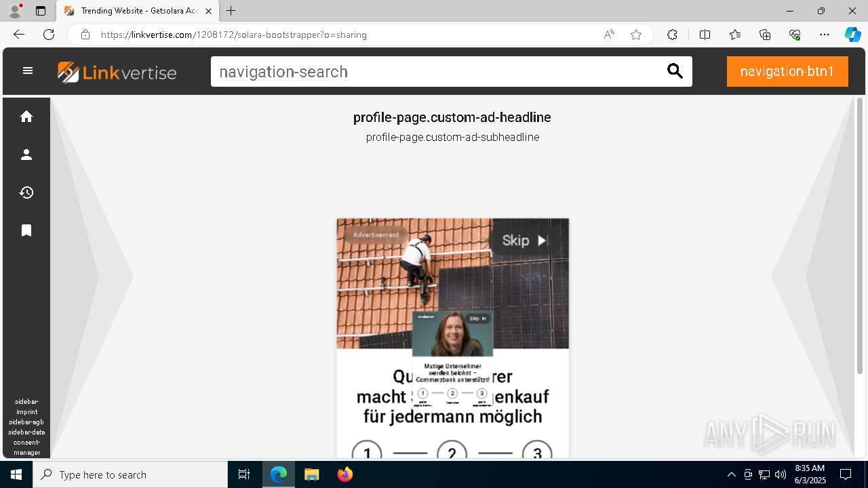Toggle Read aloud in address bar
This screenshot has width=868, height=488.
[x=609, y=35]
